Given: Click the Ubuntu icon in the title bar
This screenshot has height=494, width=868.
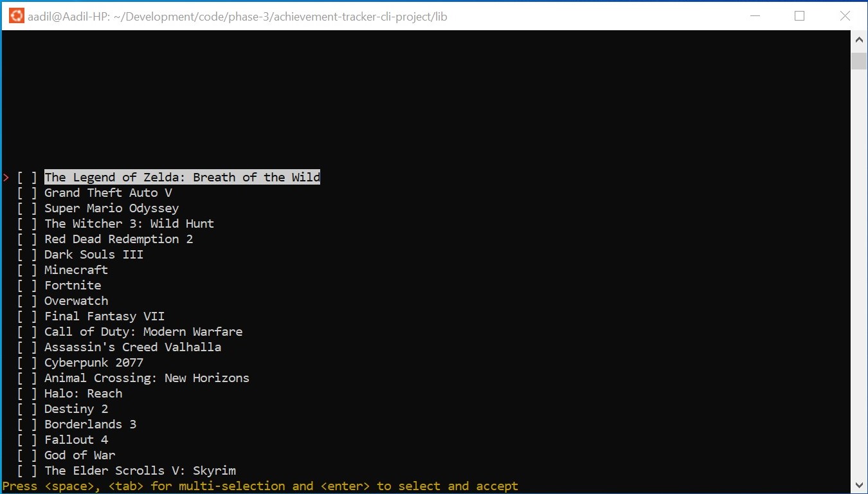Looking at the screenshot, I should [x=16, y=16].
